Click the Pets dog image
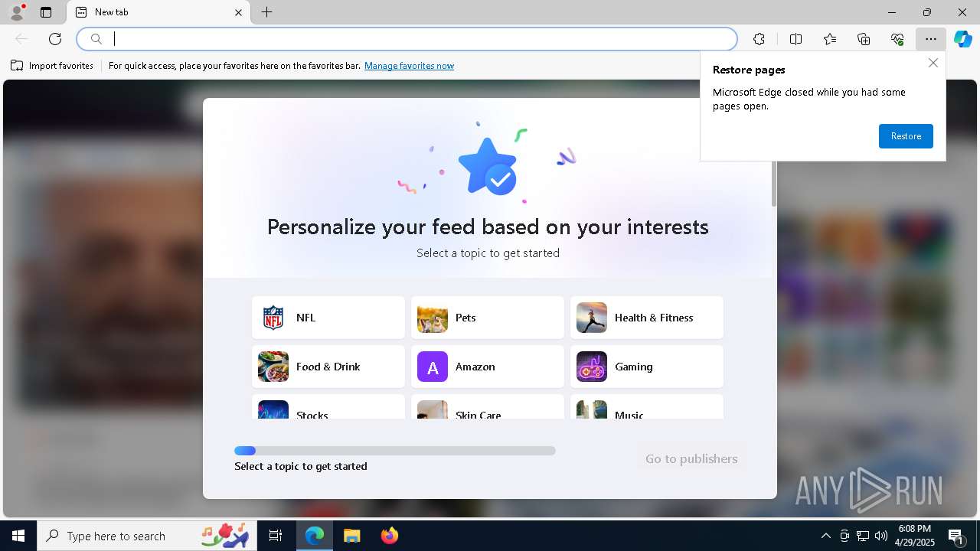The width and height of the screenshot is (980, 551). click(433, 318)
